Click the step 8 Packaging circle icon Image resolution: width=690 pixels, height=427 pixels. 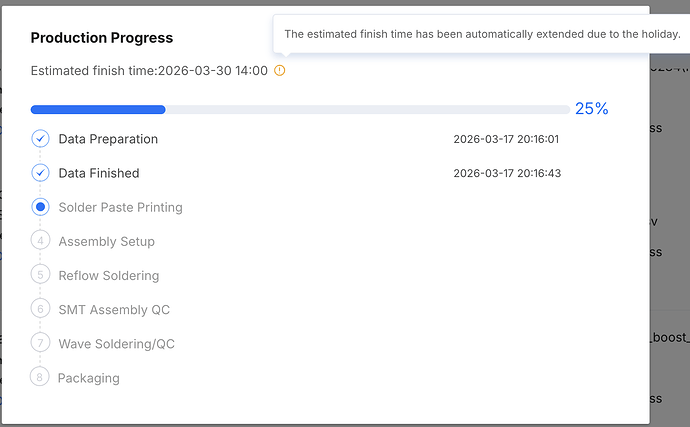click(40, 377)
